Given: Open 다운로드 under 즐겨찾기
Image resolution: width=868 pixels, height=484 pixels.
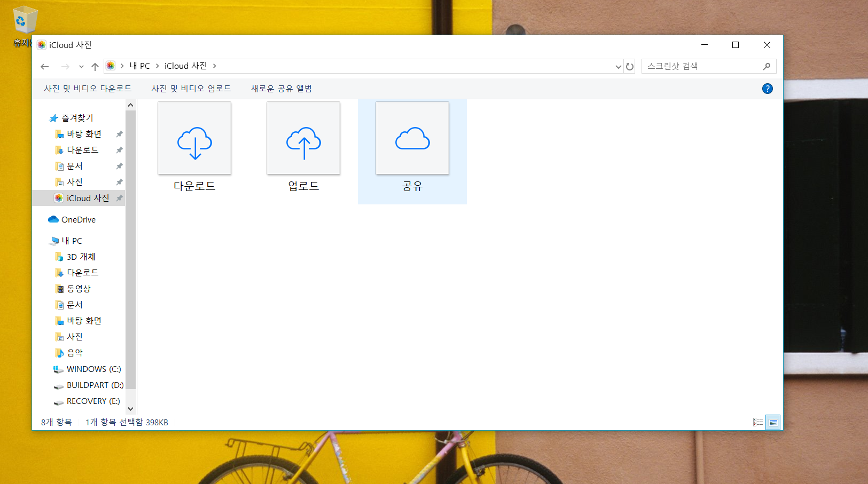Looking at the screenshot, I should (82, 150).
